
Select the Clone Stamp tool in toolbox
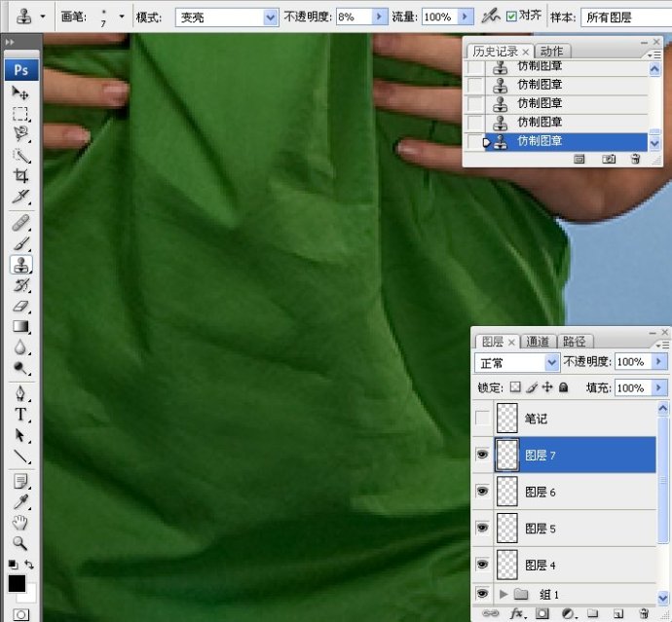pos(20,265)
